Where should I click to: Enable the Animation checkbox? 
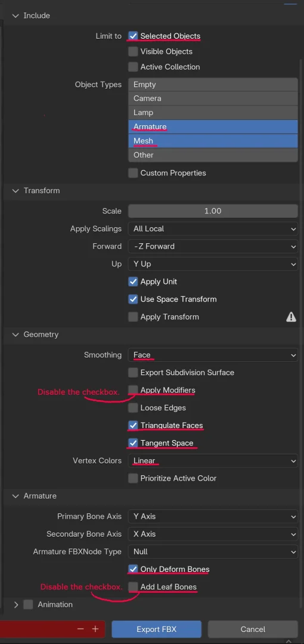click(x=28, y=605)
